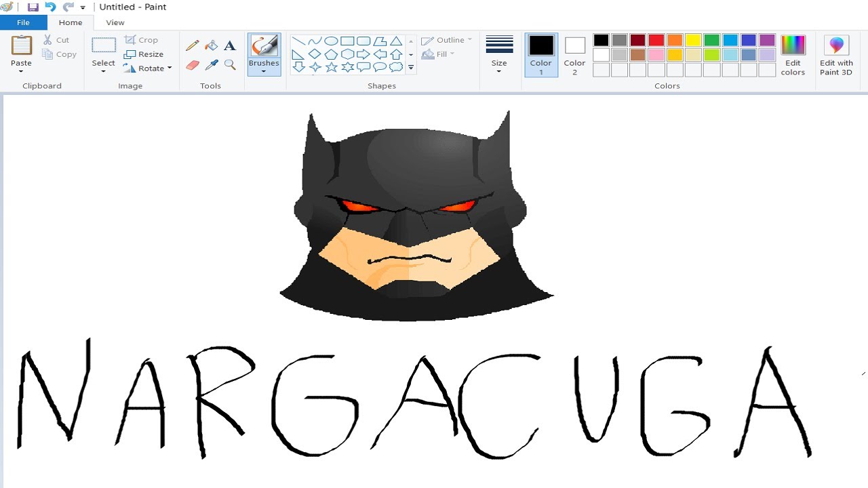
Task: Click the rectangular selection box icon
Action: [x=104, y=45]
